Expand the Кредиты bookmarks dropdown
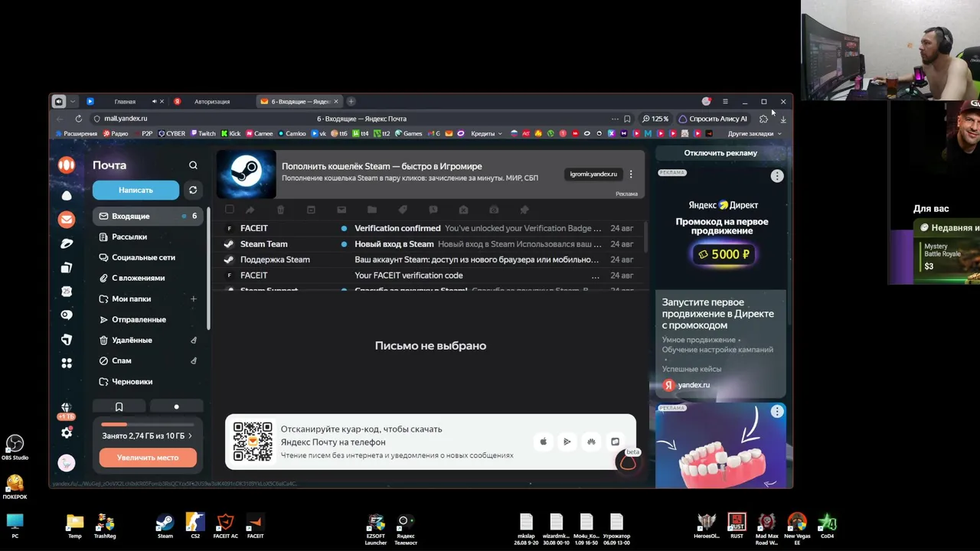Screen dimensions: 980x551 pos(486,134)
